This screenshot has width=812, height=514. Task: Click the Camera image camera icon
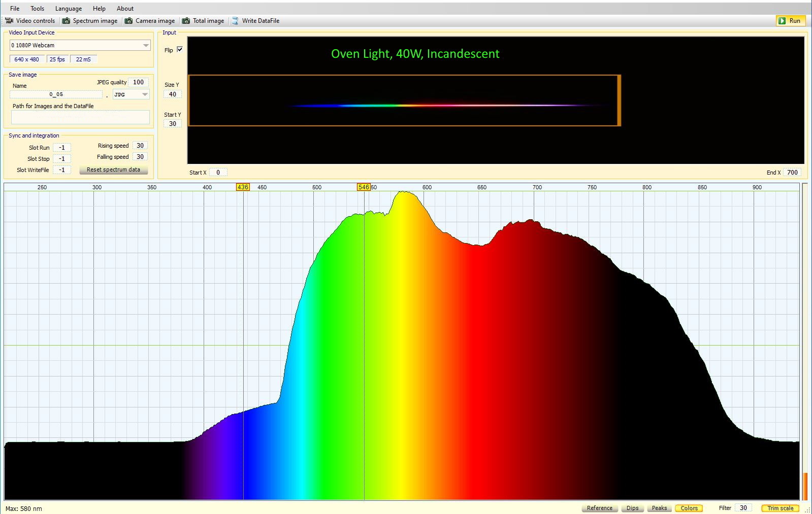(128, 21)
